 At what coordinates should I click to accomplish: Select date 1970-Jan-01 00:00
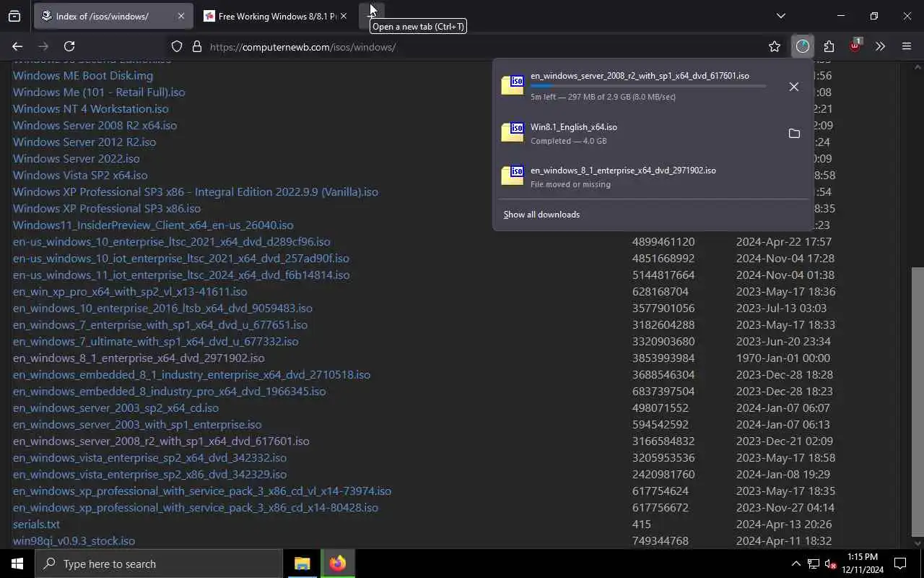tap(783, 358)
